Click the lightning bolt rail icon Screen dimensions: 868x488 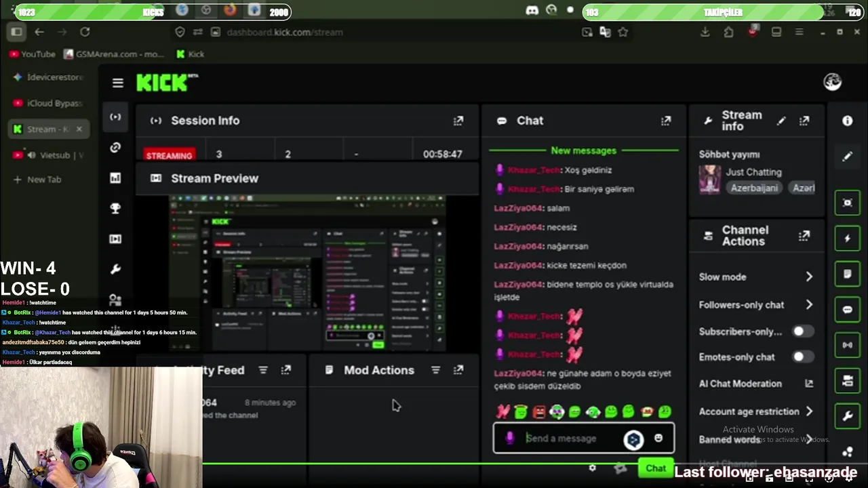click(848, 239)
